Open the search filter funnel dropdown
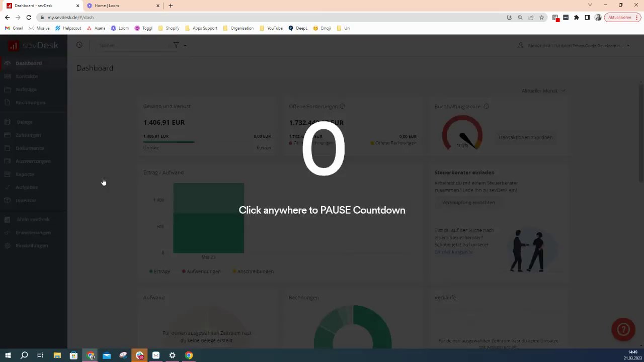This screenshot has width=644, height=362. click(180, 45)
